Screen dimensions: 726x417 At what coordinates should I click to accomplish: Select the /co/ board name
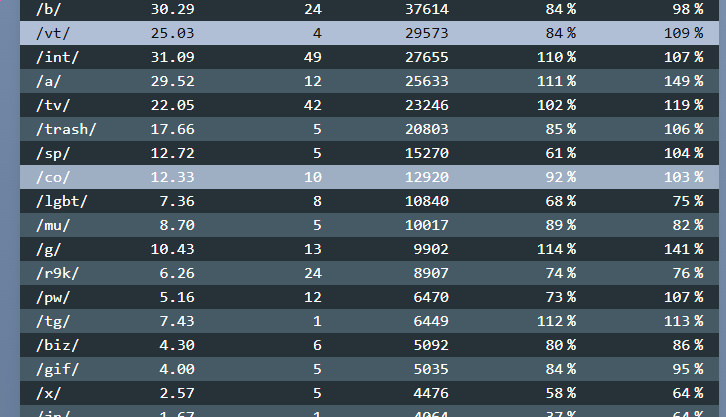coord(53,177)
